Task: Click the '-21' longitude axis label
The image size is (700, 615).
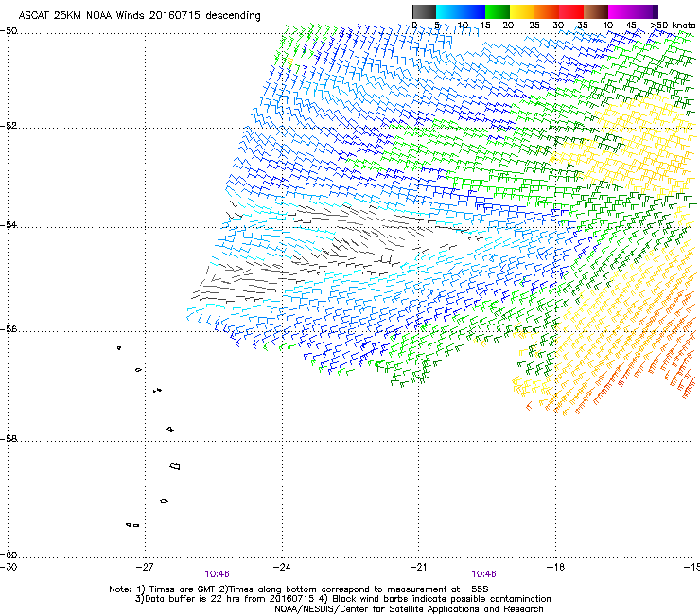Action: (x=418, y=567)
